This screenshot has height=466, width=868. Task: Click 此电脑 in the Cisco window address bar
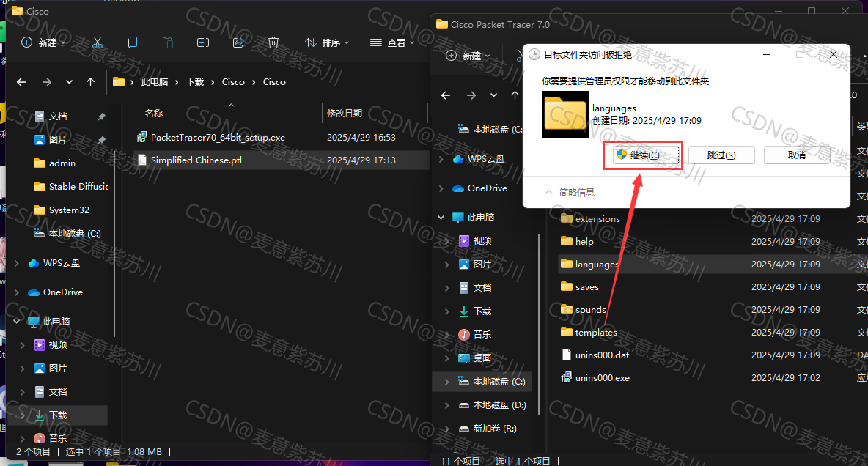point(155,82)
